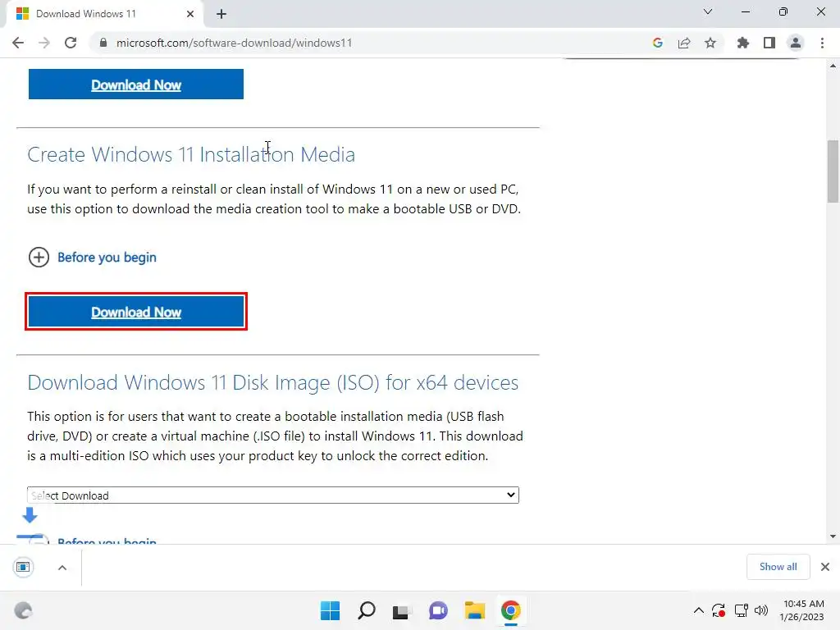Screen dimensions: 840x630
Task: Bookmark this page with the star icon
Action: 710,43
